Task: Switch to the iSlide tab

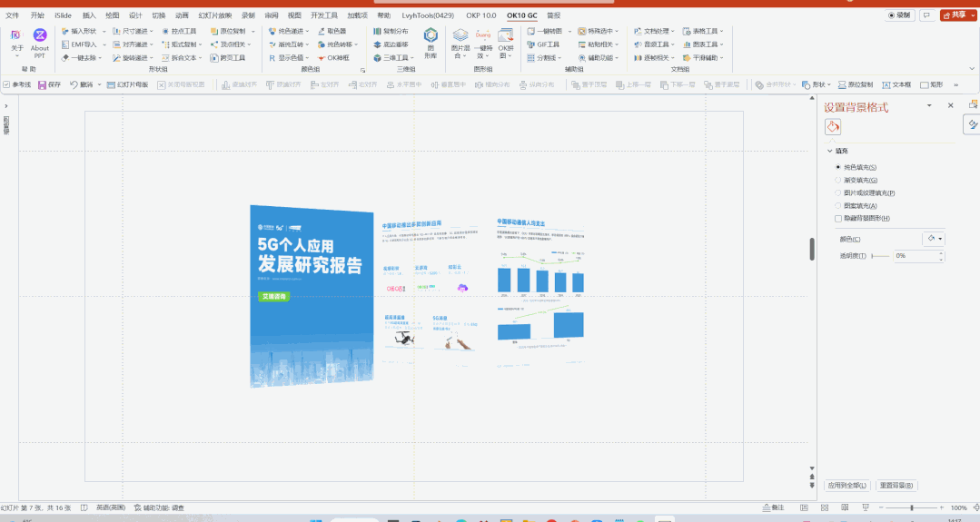Action: tap(63, 15)
